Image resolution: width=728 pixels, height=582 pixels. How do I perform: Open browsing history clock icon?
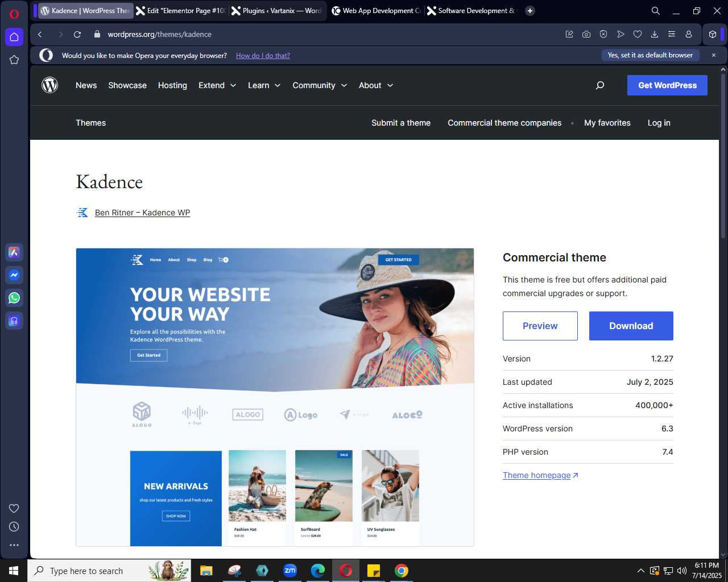click(x=14, y=527)
